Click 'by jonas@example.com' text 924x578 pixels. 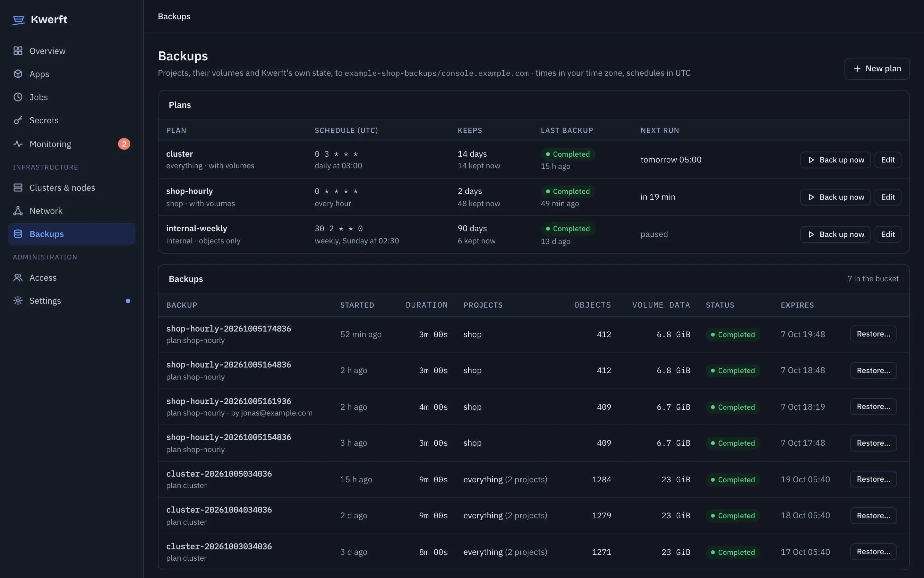coord(271,413)
